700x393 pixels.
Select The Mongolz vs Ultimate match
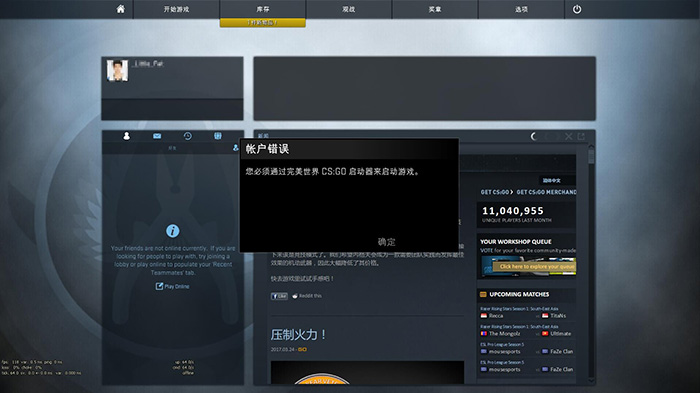(x=526, y=330)
